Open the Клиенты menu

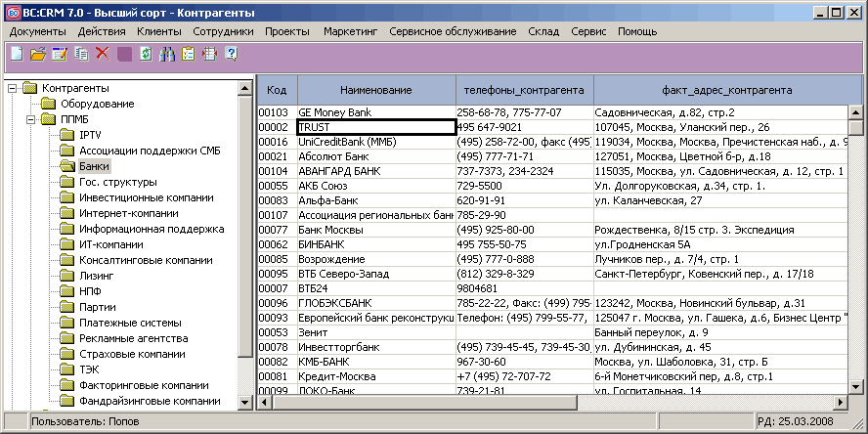[x=159, y=31]
